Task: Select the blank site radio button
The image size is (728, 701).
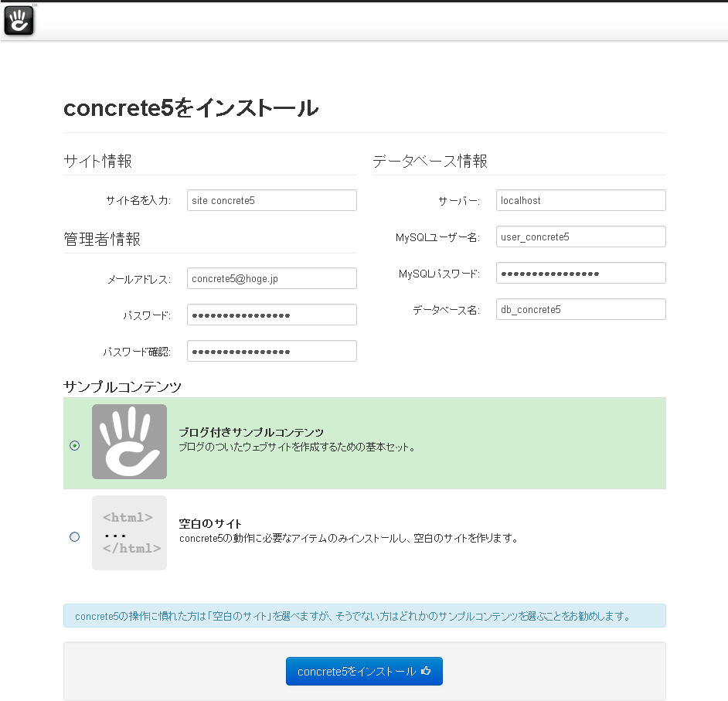Action: [x=74, y=536]
